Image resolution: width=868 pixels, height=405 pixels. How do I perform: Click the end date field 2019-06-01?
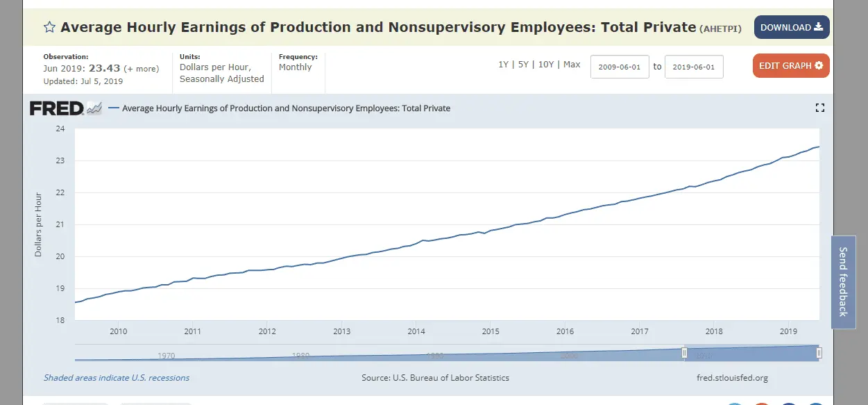click(x=694, y=67)
